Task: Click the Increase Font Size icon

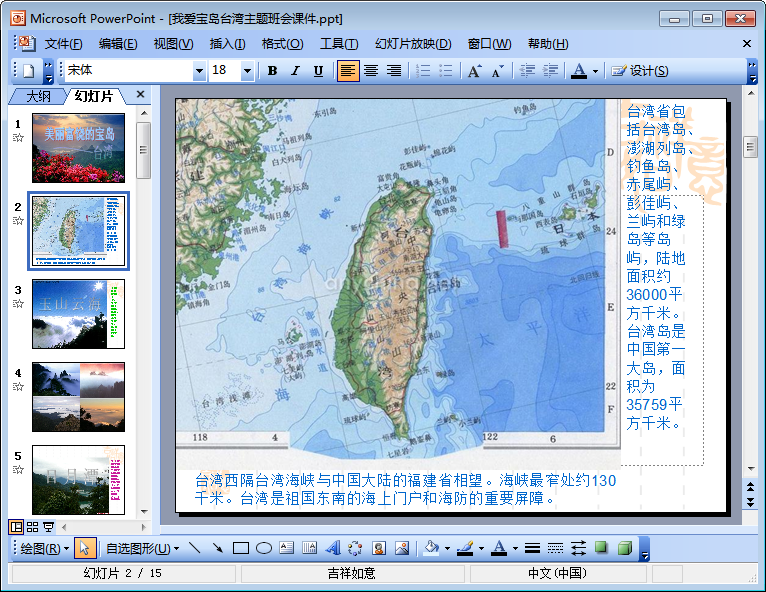Action: 474,71
